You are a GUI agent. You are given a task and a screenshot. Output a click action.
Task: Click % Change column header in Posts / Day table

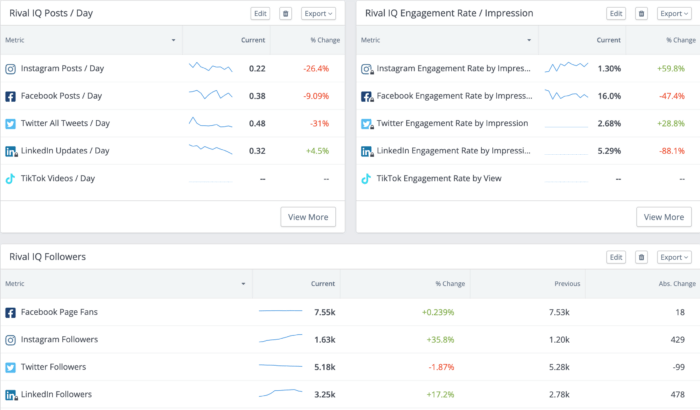tap(325, 40)
